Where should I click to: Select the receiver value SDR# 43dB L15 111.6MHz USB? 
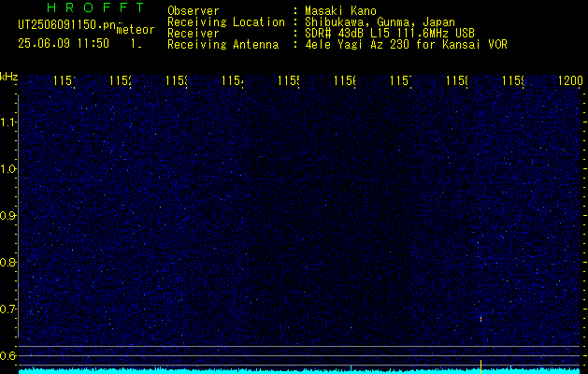[390, 34]
